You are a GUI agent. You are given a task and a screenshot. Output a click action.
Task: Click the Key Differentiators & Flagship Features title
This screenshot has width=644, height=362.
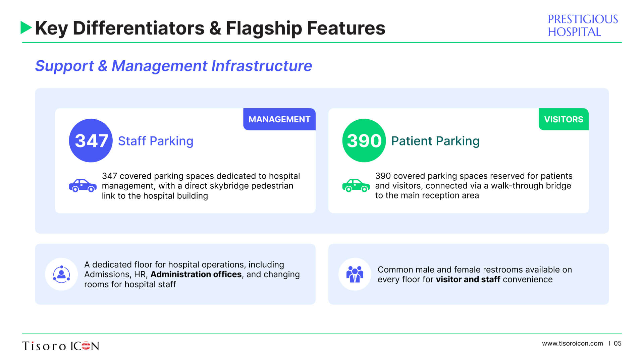click(210, 28)
